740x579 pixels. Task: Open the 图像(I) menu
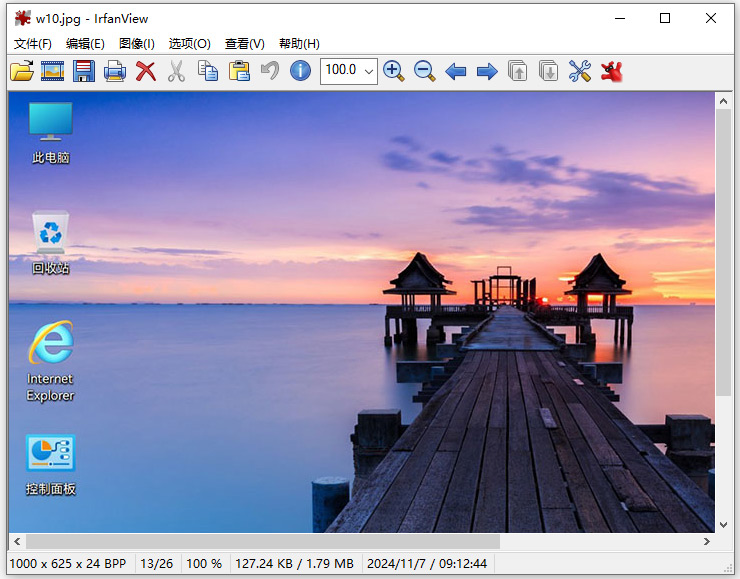point(137,43)
